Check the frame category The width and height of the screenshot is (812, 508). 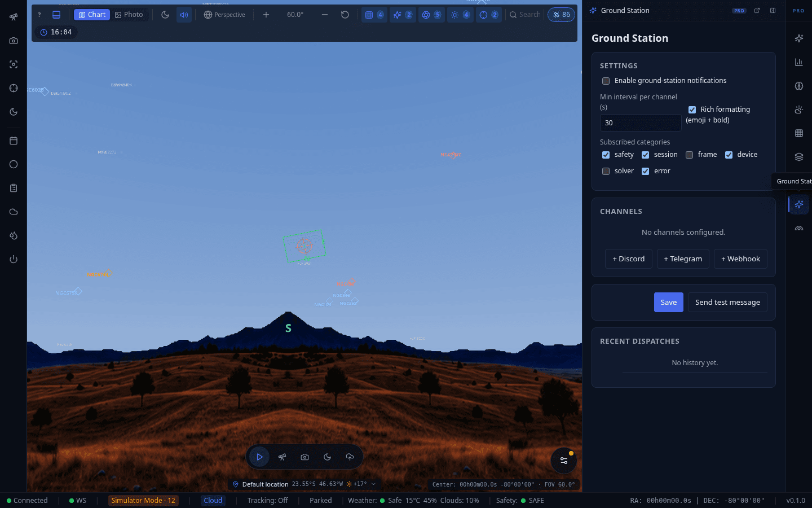pyautogui.click(x=689, y=155)
